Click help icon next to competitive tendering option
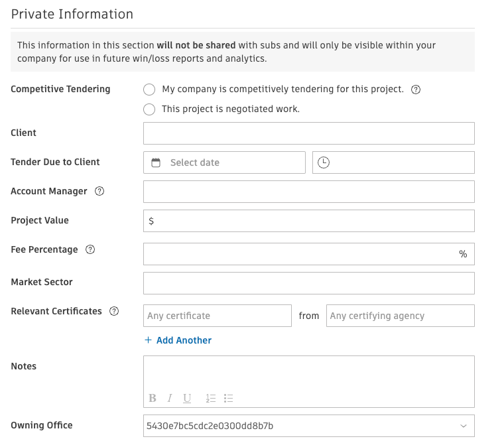The width and height of the screenshot is (504, 447). click(x=416, y=90)
